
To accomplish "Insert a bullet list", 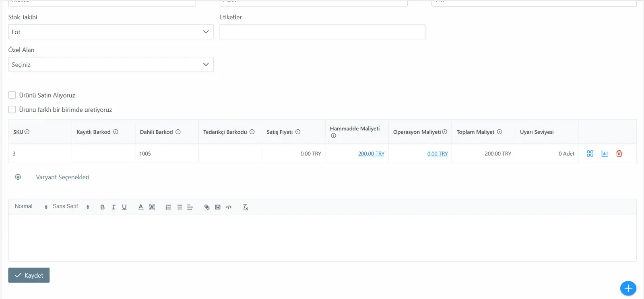I will (180, 207).
